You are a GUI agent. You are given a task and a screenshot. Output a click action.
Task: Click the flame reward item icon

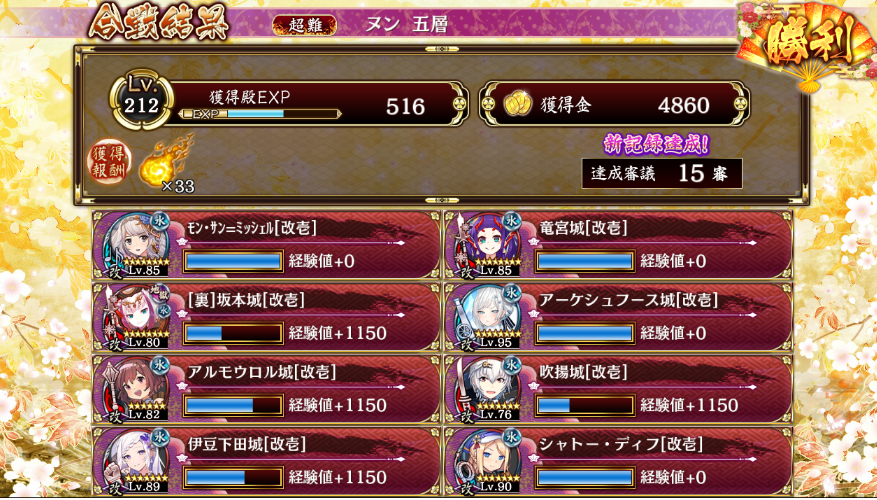coord(164,163)
